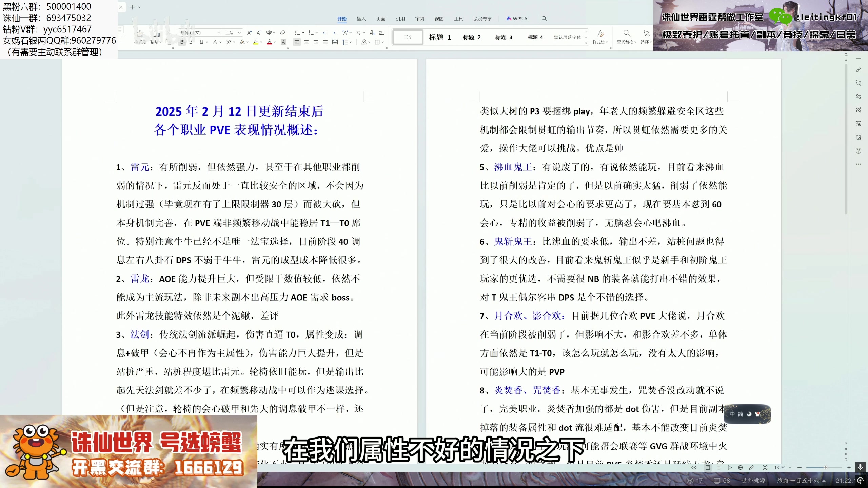Viewport: 868px width, 488px height.
Task: Increase zoom with the plus control
Action: pyautogui.click(x=849, y=468)
